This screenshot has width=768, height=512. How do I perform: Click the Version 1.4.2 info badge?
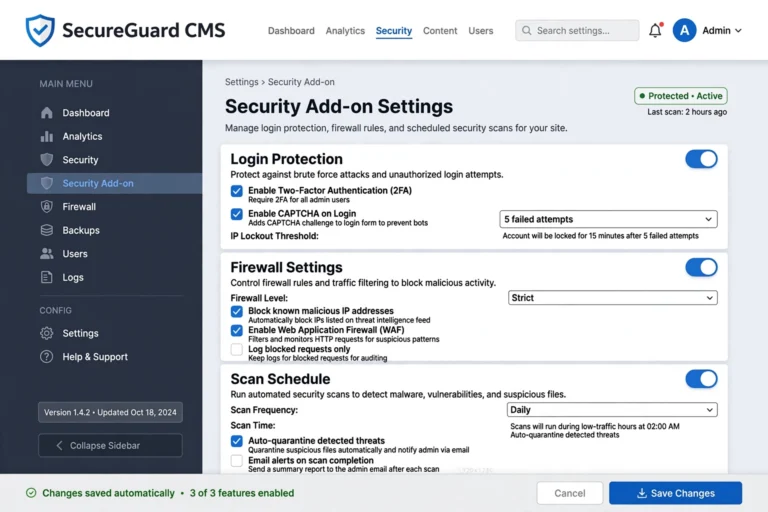pyautogui.click(x=110, y=413)
